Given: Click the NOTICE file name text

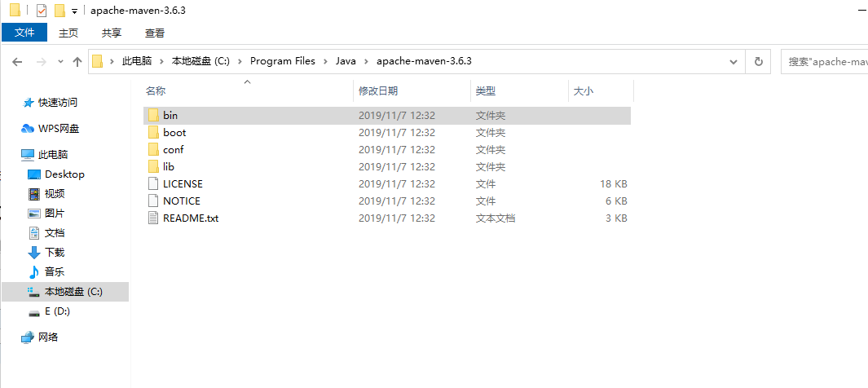Looking at the screenshot, I should [182, 201].
